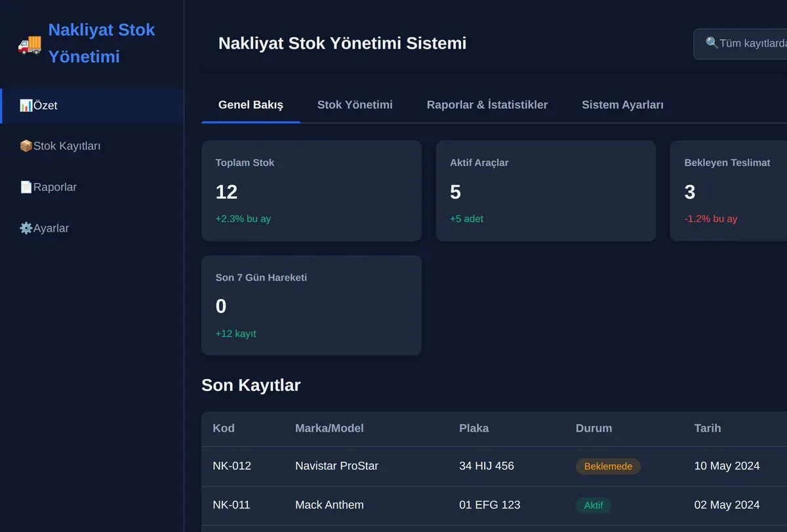The height and width of the screenshot is (532, 787).
Task: Click the Aktif status badge
Action: coord(594,505)
